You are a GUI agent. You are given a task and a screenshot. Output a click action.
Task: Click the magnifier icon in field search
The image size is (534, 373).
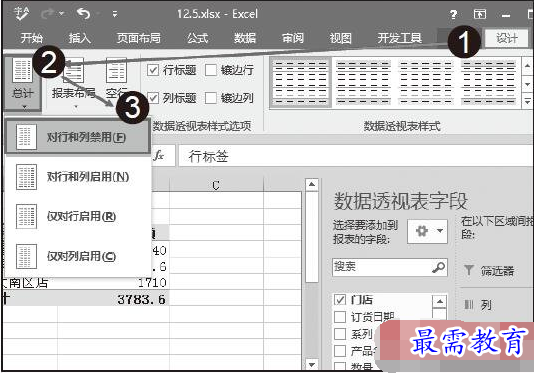[438, 267]
